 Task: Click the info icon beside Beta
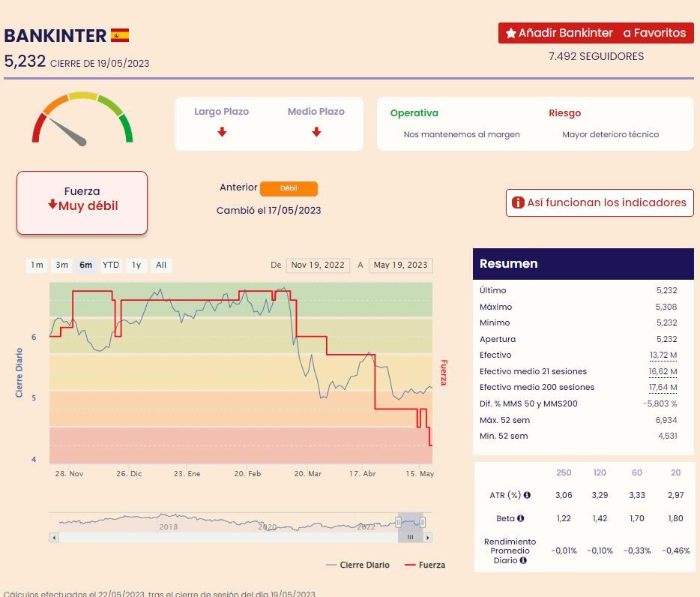click(x=521, y=518)
